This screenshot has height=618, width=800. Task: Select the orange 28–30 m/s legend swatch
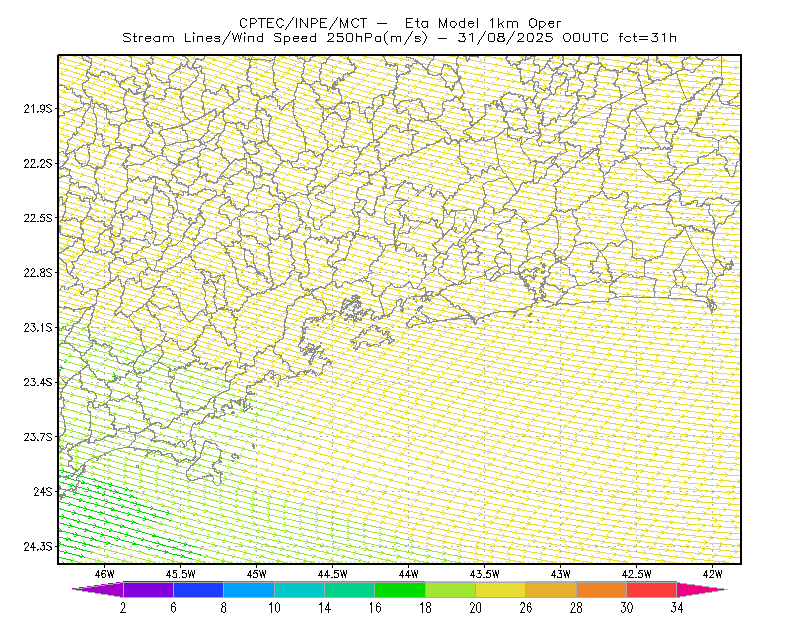[602, 589]
